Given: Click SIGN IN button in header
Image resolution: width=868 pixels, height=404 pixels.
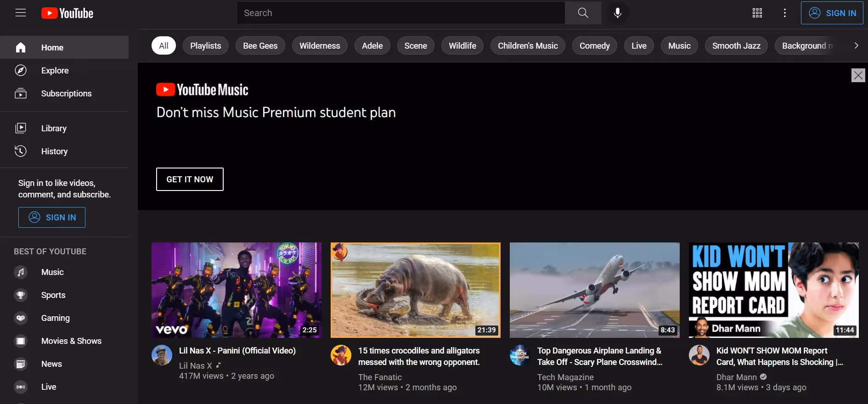Looking at the screenshot, I should point(832,13).
